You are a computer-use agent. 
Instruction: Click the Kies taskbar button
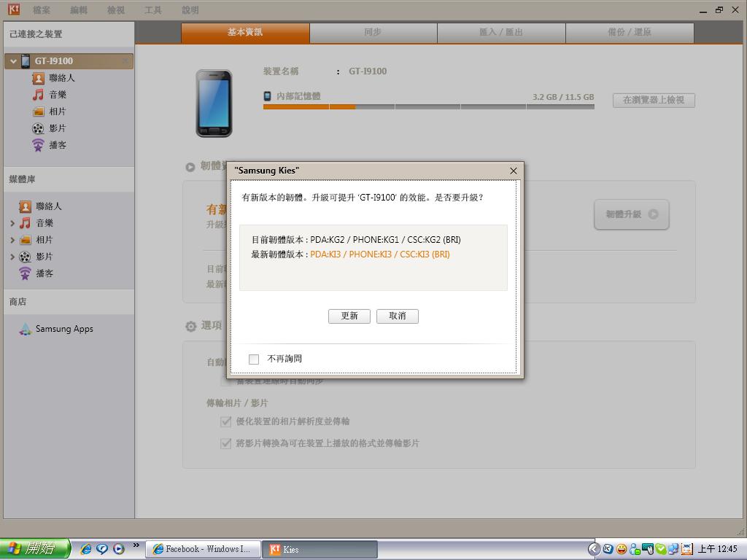coord(320,550)
